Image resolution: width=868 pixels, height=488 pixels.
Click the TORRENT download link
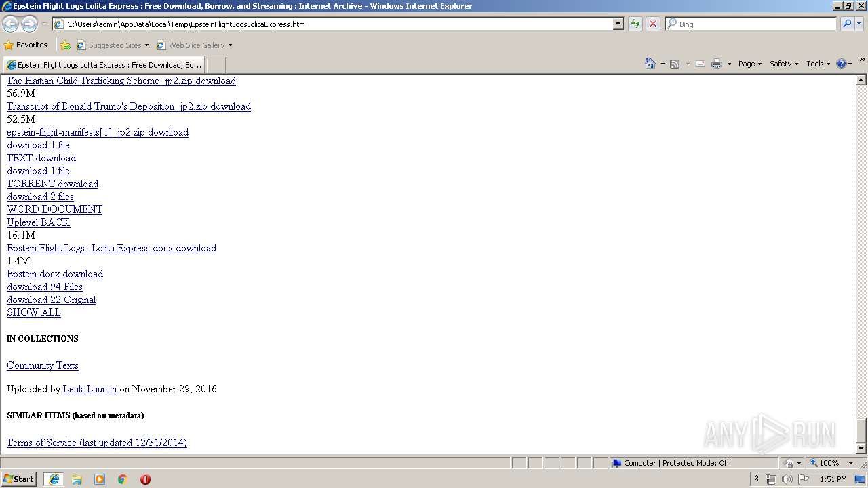(x=52, y=184)
